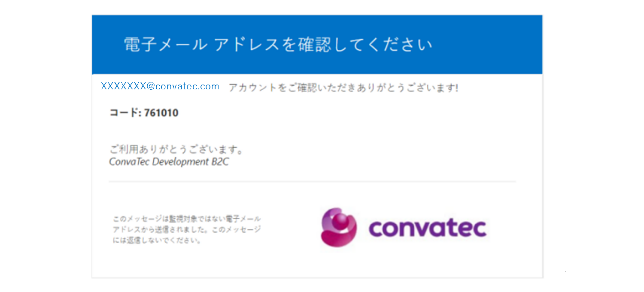Screen dimensions: 644x292
Task: Click the convatec.com domain in email link
Action: coord(187,86)
